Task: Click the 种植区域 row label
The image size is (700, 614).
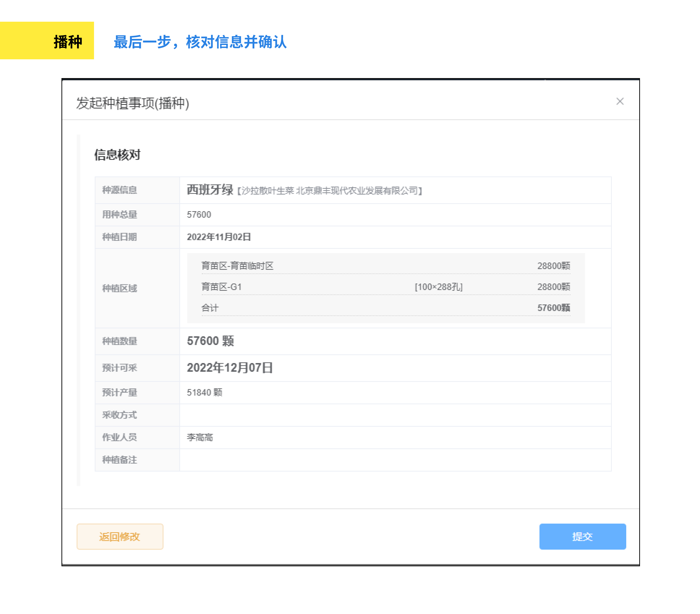Action: pos(119,288)
